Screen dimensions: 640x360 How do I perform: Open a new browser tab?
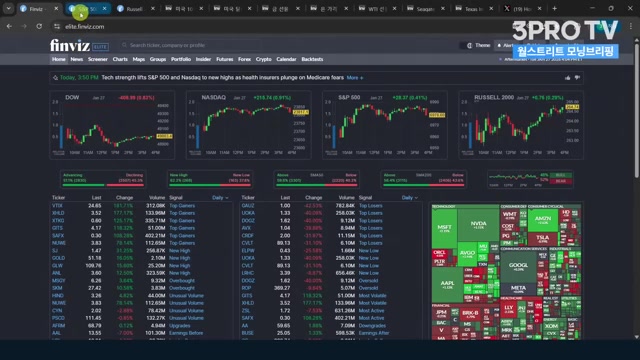tap(554, 8)
